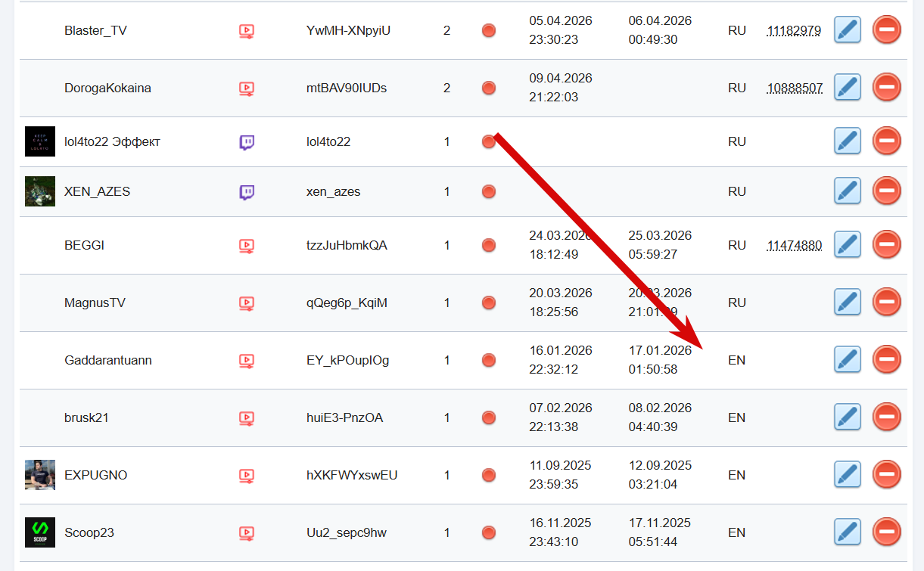Click the YouTube stream icon for Blaster_TV
Viewport: 924px width, 571px height.
point(247,31)
